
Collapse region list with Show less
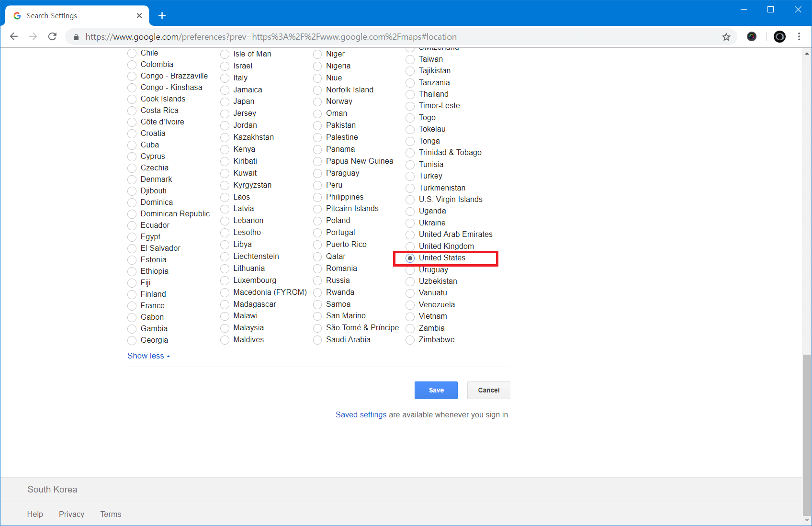pyautogui.click(x=148, y=356)
